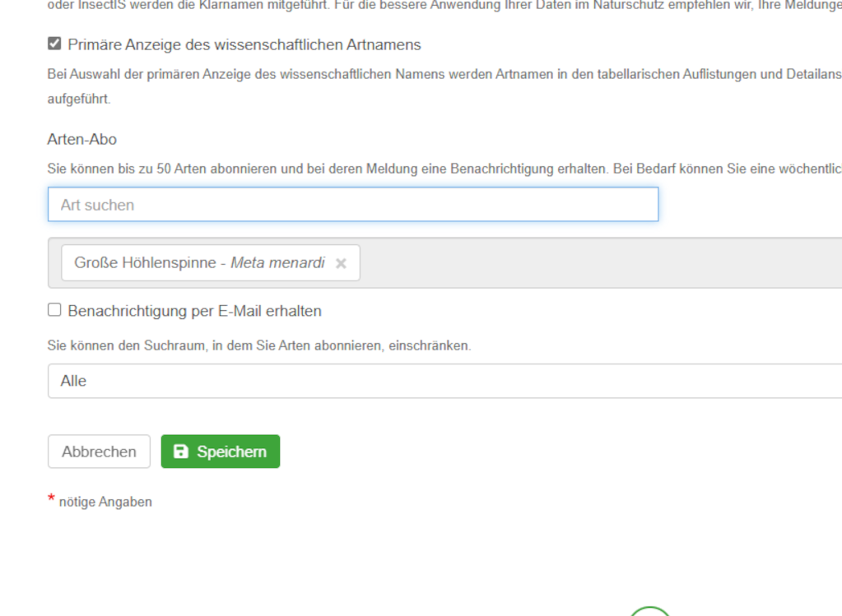Click the Abbrechen button
842x616 pixels.
coord(99,452)
